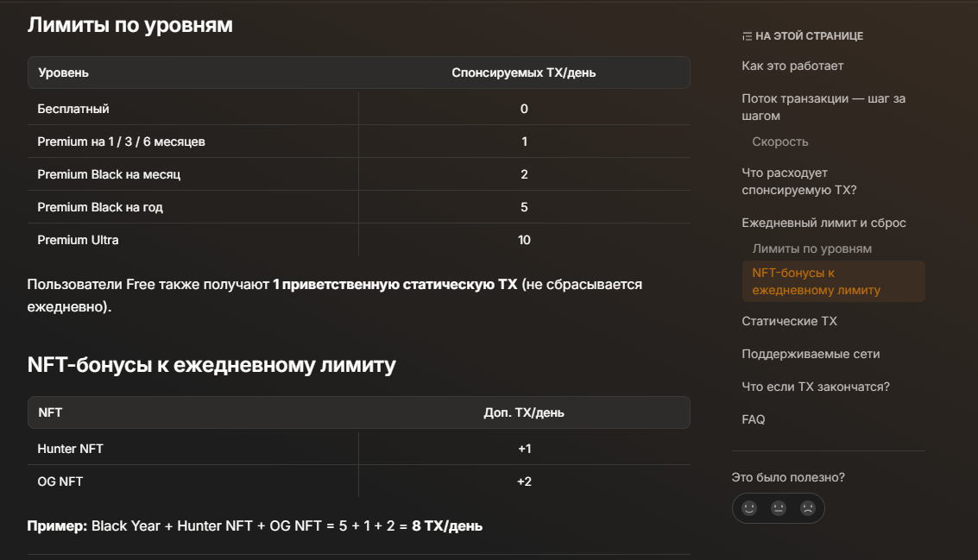Click the value 10 for Premium Ultra
This screenshot has width=978, height=560.
524,240
